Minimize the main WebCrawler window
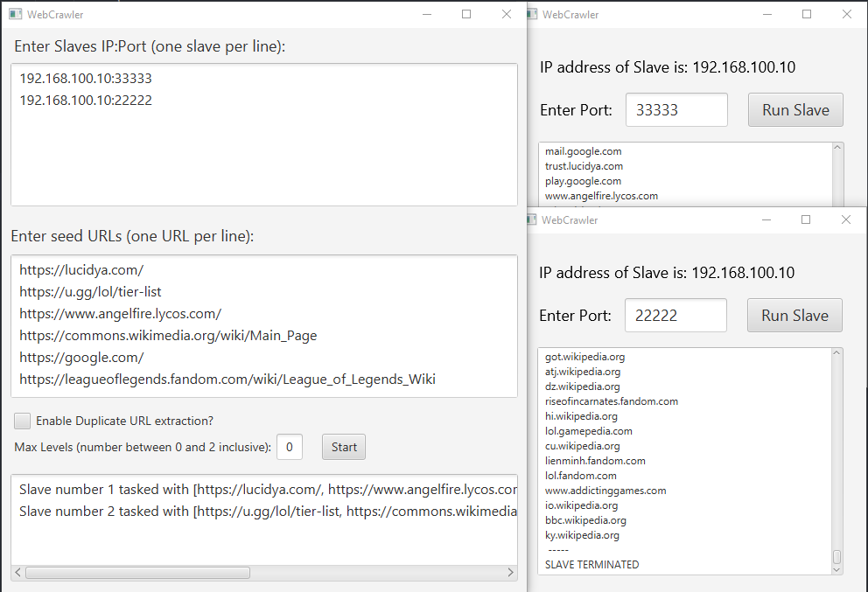Screen dimensions: 868x592 [x=427, y=14]
